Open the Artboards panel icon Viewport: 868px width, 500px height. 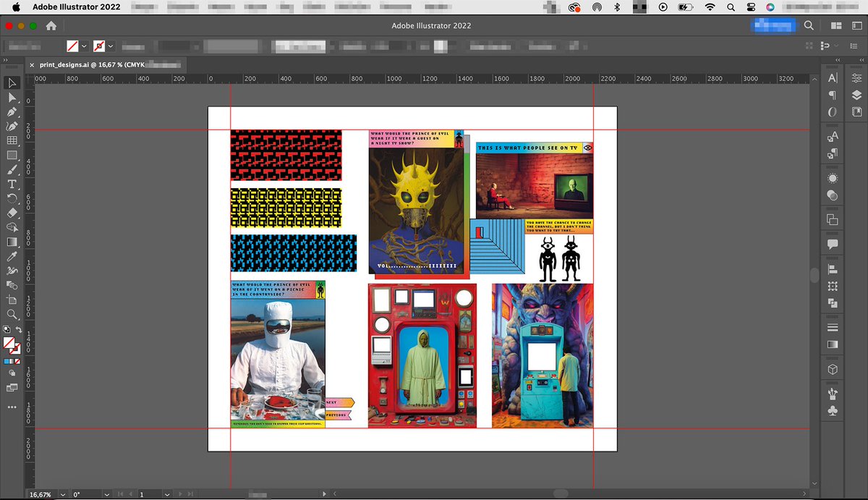(x=833, y=219)
